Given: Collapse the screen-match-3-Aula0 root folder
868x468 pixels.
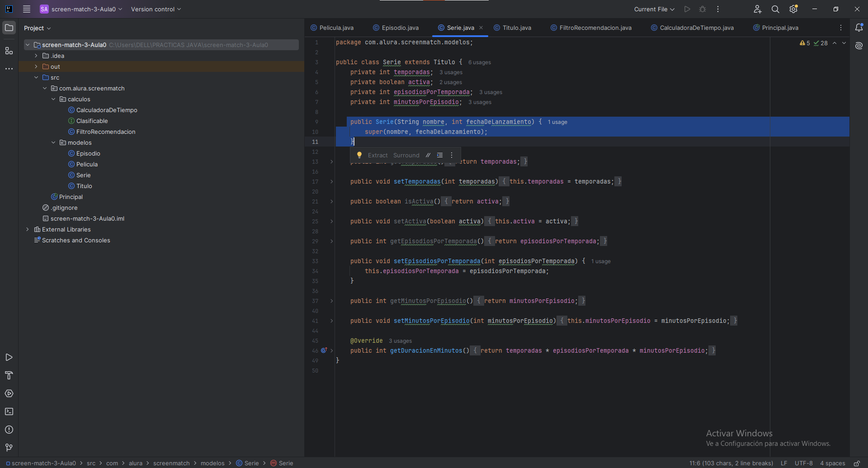Looking at the screenshot, I should pyautogui.click(x=28, y=45).
